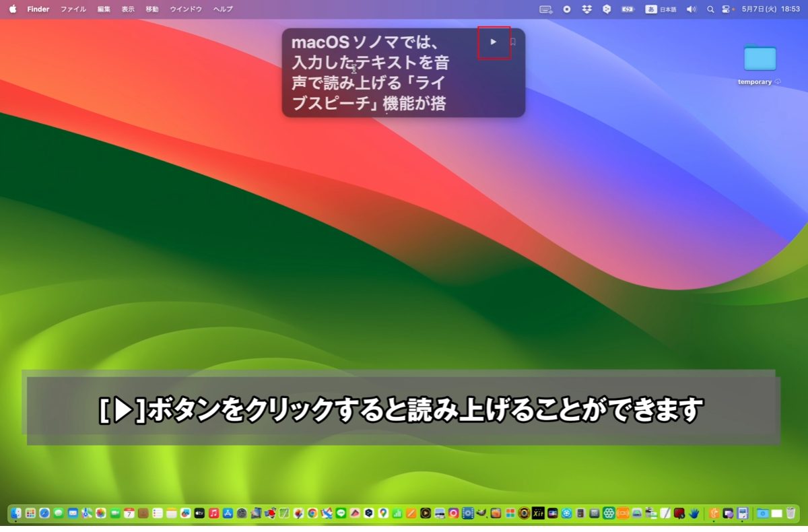Screen dimensions: 808x532
Task: Open Google Chrome from the Dock
Action: pyautogui.click(x=312, y=513)
